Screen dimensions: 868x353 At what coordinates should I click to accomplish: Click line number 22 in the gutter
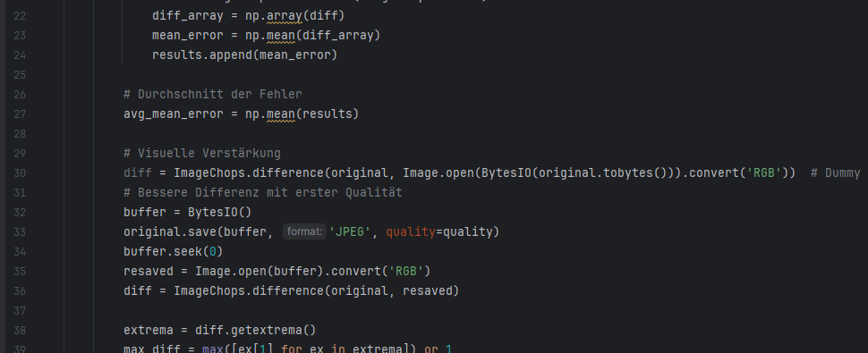tap(19, 15)
